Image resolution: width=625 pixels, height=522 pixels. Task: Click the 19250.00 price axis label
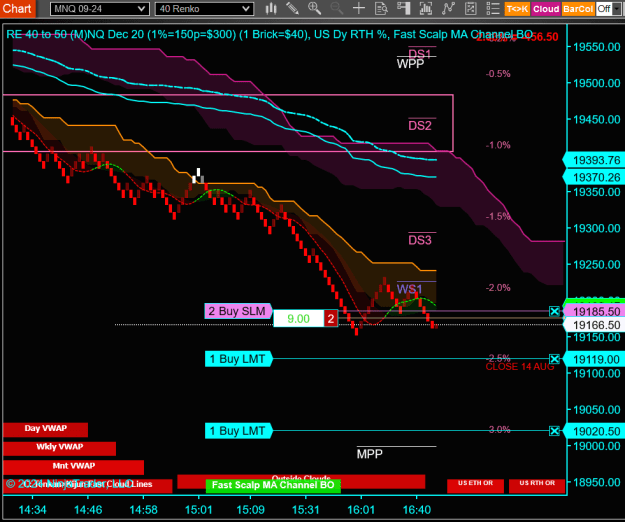click(x=597, y=265)
